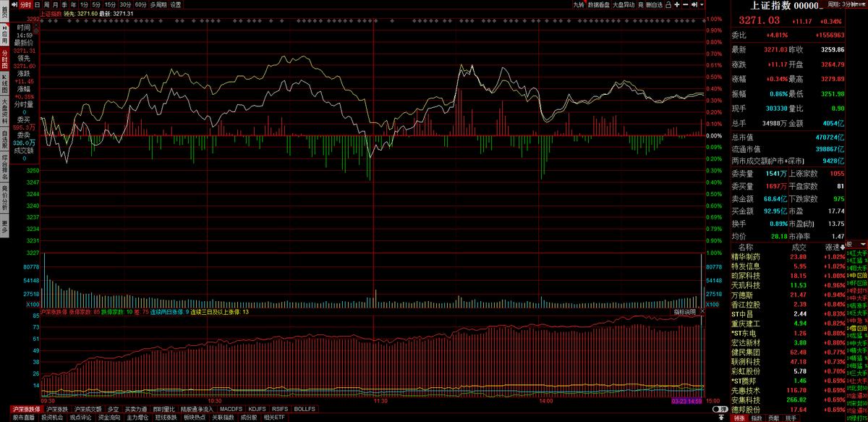The height and width of the screenshot is (422, 868).
Task: Select the 指数 tab at bottom right
Action: (757, 418)
